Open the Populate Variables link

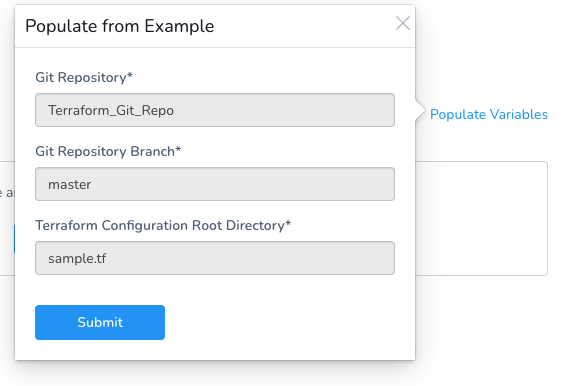(x=489, y=114)
